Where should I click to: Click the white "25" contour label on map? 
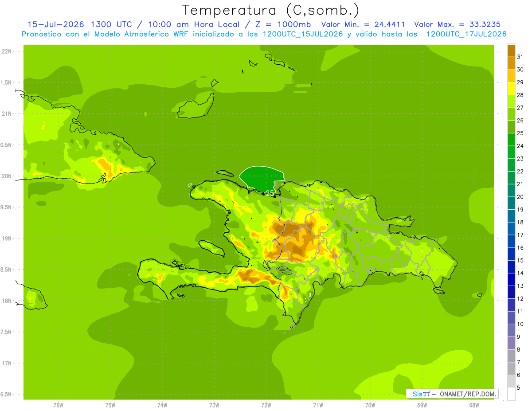pos(270,193)
